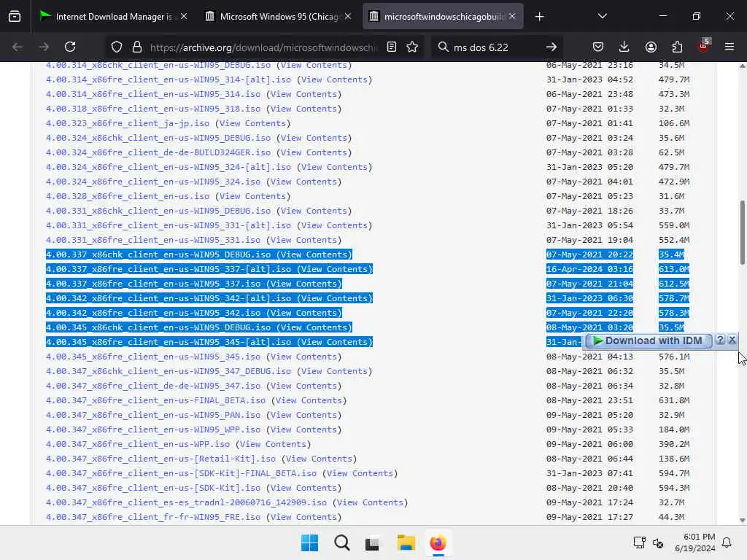Image resolution: width=747 pixels, height=560 pixels.
Task: Open the Firefox View tabs icon
Action: click(x=15, y=17)
